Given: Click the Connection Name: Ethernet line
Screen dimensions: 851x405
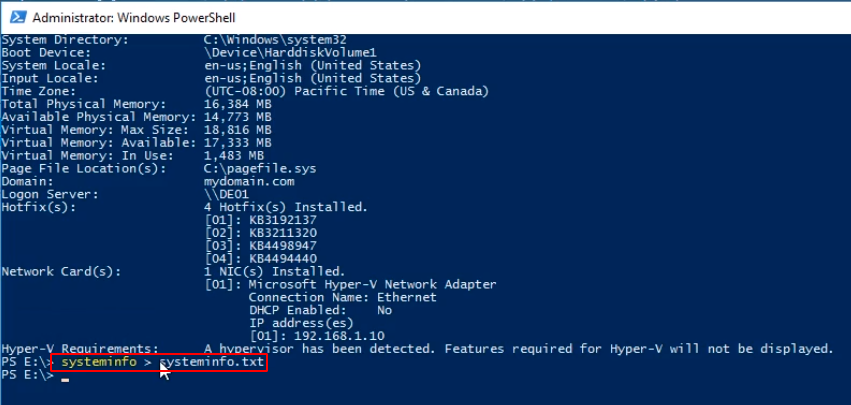Looking at the screenshot, I should pos(342,298).
